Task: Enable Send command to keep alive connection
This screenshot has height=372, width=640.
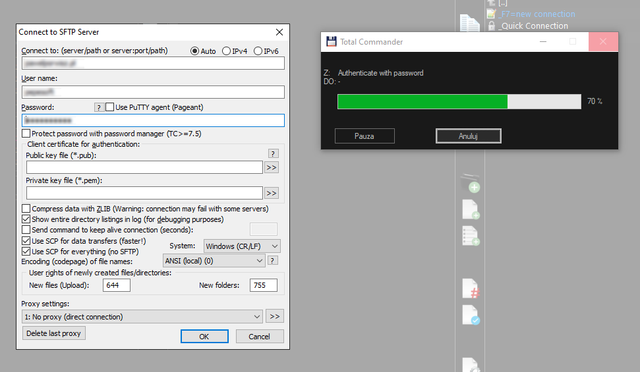Action: (x=26, y=230)
